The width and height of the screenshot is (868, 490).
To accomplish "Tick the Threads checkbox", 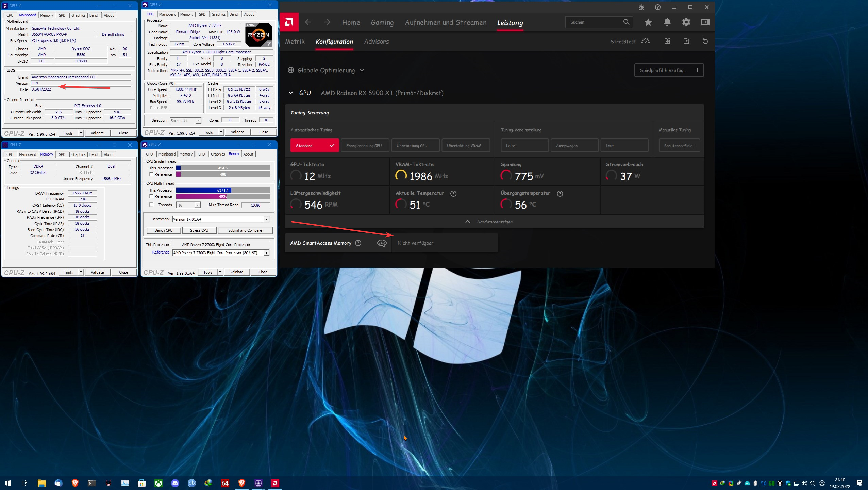I will point(151,205).
